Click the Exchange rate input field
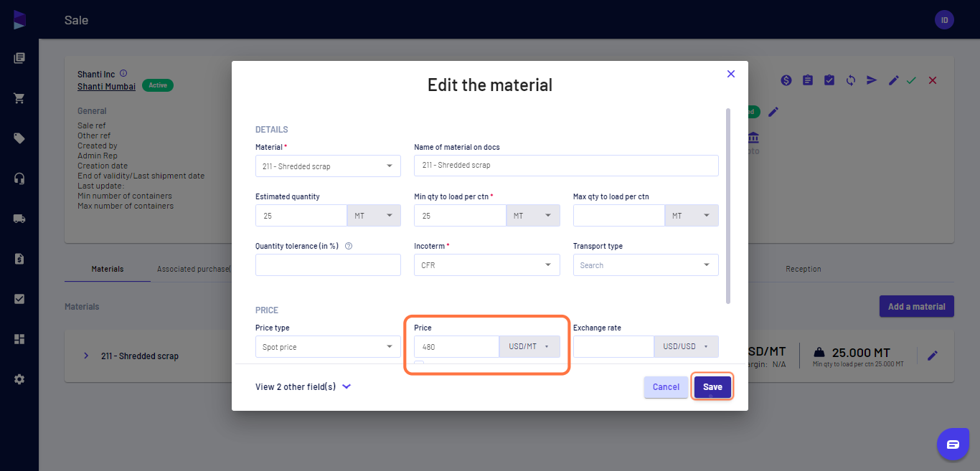The width and height of the screenshot is (980, 471). [613, 347]
